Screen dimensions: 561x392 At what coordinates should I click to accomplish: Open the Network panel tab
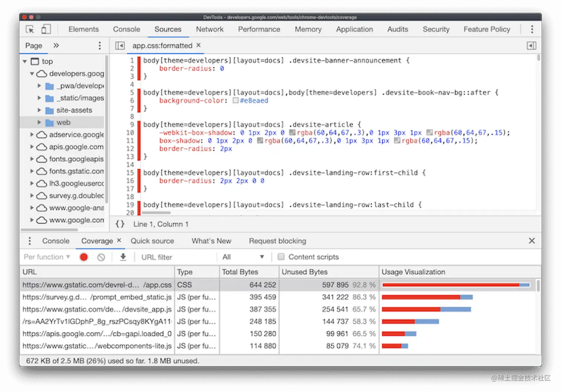(210, 29)
